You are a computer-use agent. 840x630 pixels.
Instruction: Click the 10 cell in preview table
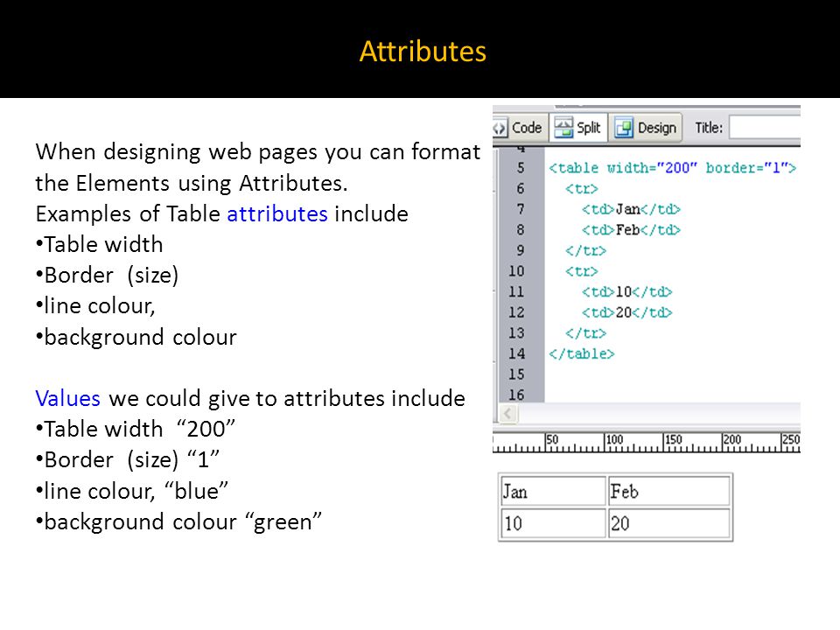pos(553,523)
